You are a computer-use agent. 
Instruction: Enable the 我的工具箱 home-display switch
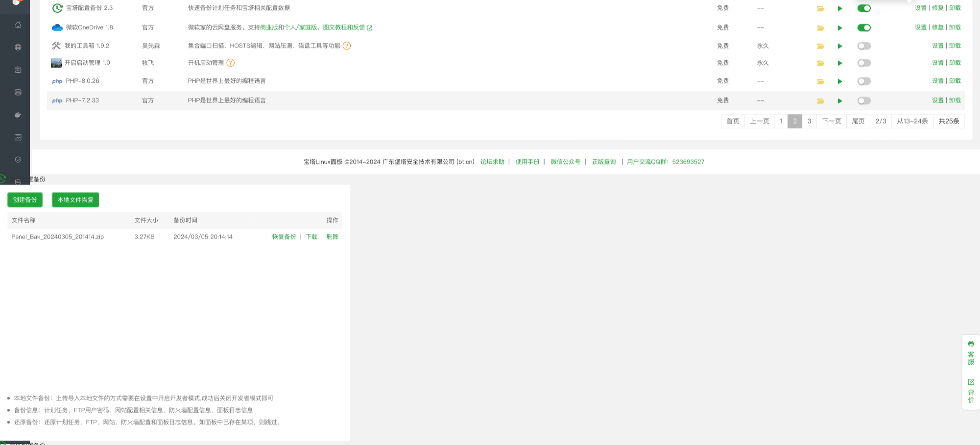coord(864,46)
